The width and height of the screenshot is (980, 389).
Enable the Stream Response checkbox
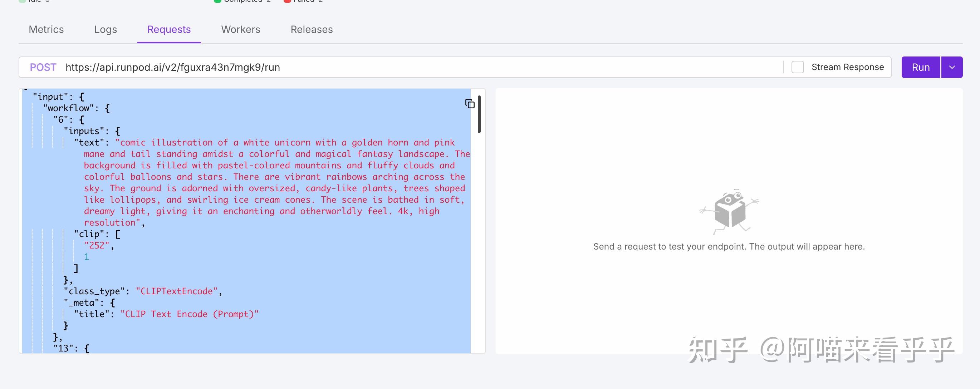coord(797,67)
